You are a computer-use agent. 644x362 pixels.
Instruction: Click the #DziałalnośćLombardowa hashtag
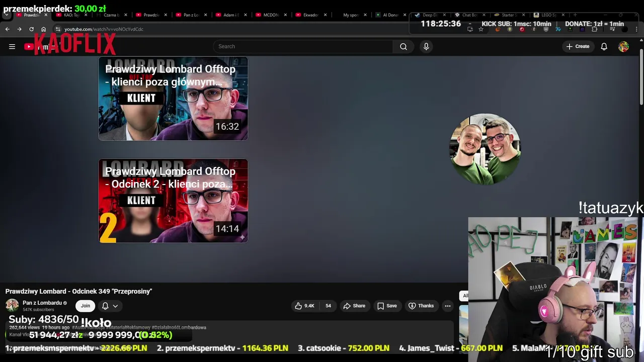[180, 327]
